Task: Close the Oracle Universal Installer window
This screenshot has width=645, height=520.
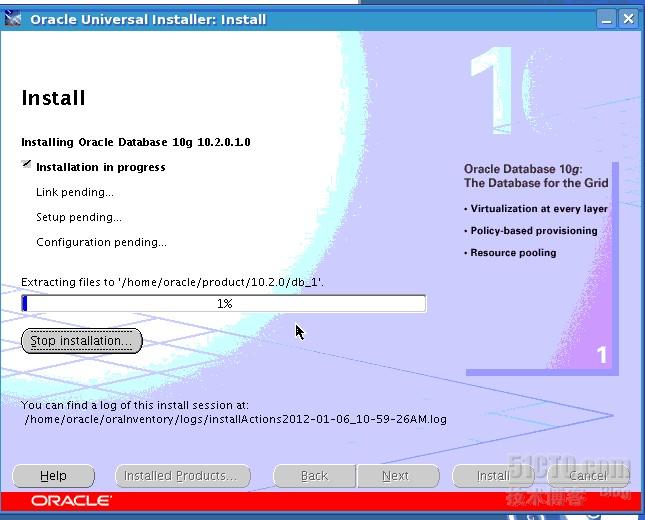Action: point(629,19)
